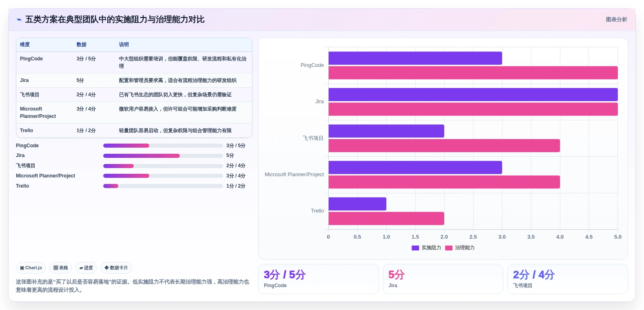This screenshot has height=310, width=644.
Task: Click the Jira progress bar
Action: tap(163, 156)
